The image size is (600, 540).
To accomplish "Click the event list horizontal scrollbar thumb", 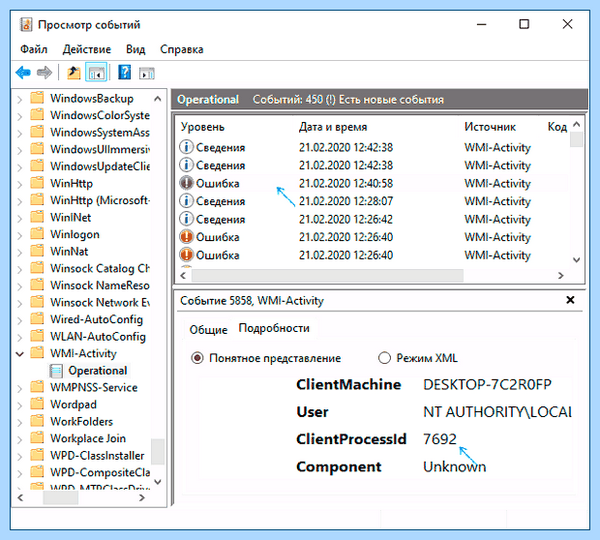I will [328, 275].
